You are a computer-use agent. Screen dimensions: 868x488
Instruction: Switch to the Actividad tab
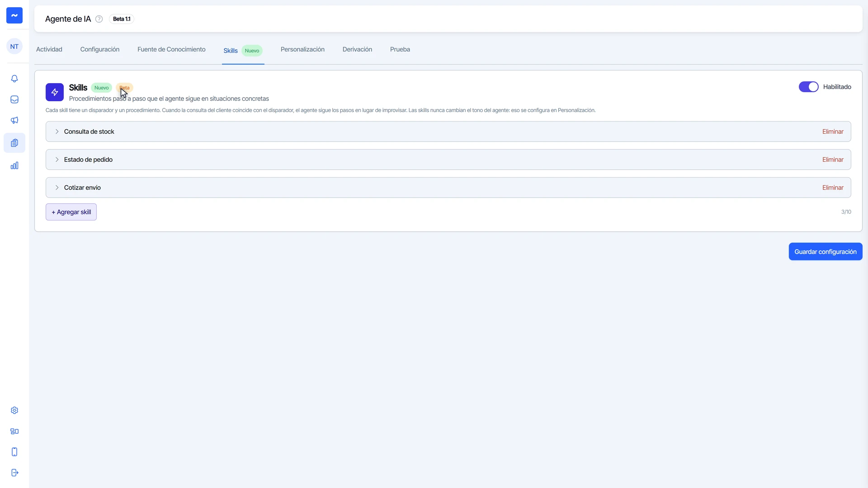click(49, 49)
